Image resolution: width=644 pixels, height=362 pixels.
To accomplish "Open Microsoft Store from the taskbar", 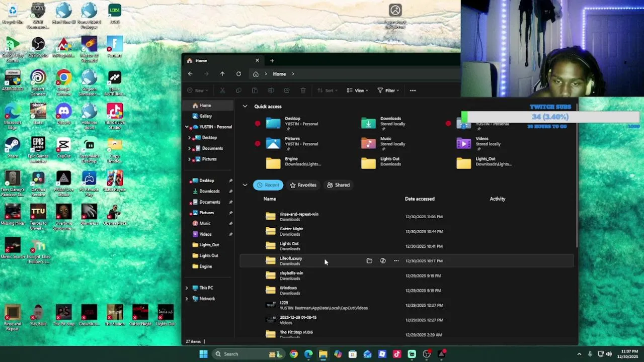I will point(353,354).
